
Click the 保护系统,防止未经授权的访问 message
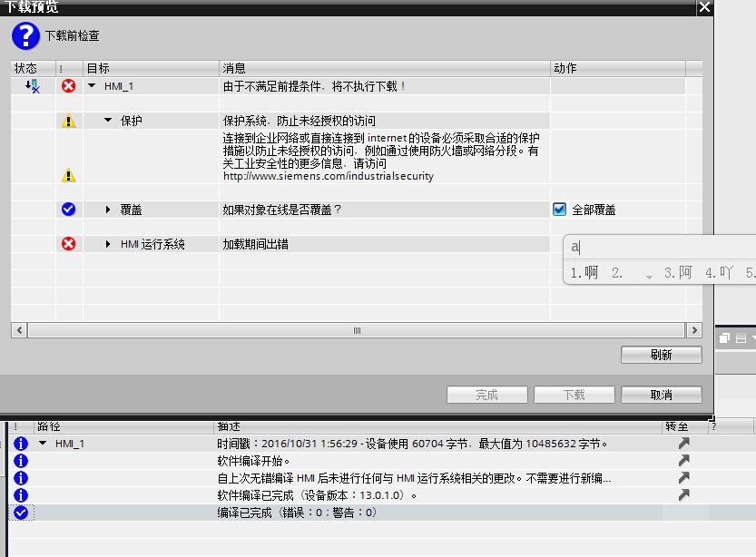(299, 121)
